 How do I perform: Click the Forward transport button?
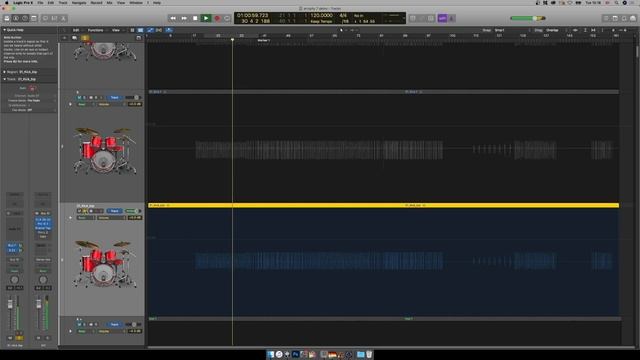tap(184, 18)
